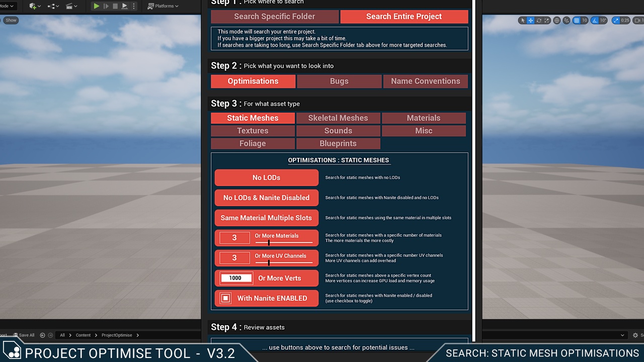Open rotation snap value 10°
The image size is (644, 362).
pyautogui.click(x=604, y=21)
